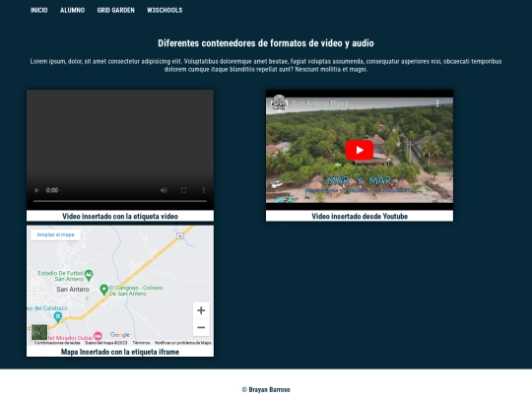Open the INICIO navigation link
Image resolution: width=532 pixels, height=399 pixels.
tap(39, 10)
